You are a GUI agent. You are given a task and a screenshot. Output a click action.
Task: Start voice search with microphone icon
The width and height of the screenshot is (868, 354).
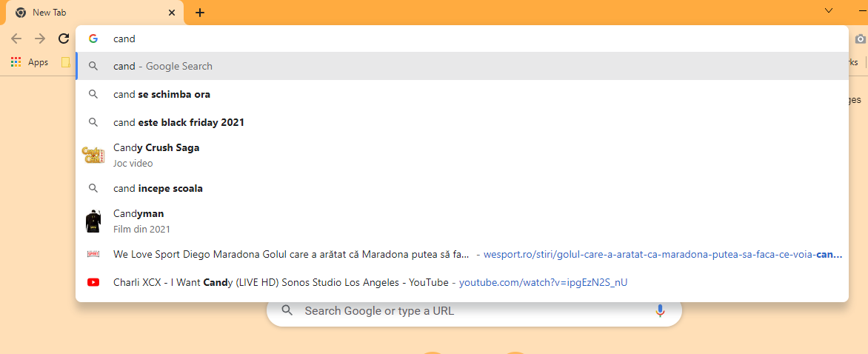(660, 311)
